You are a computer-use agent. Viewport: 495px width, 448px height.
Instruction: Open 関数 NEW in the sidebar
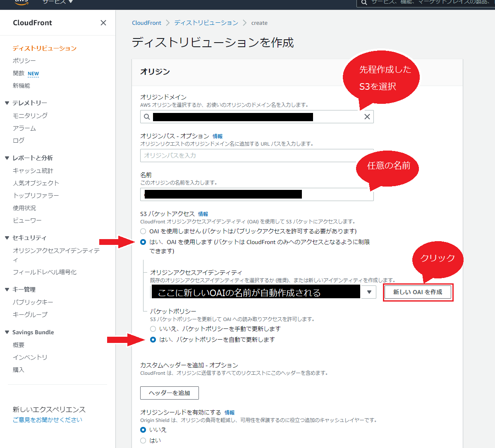(26, 73)
